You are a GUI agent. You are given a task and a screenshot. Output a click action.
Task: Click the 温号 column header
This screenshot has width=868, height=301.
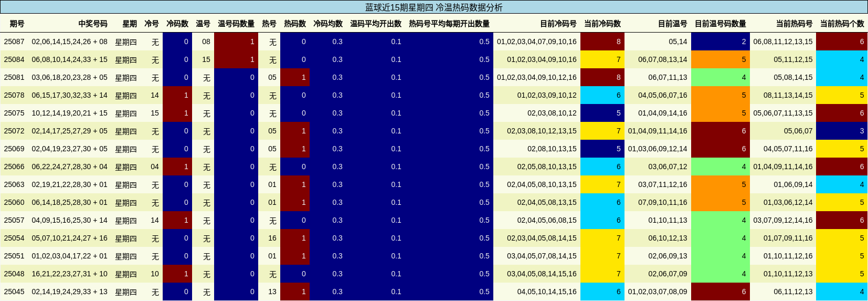(203, 24)
